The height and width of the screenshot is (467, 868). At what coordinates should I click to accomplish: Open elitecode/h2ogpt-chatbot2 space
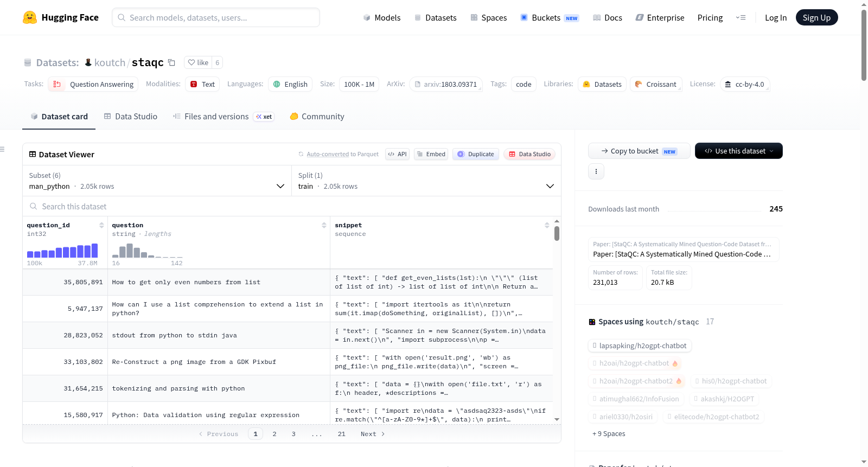coord(714,417)
